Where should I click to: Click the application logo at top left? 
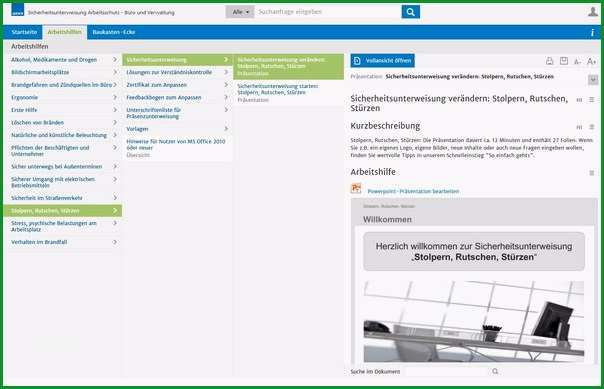[x=17, y=10]
